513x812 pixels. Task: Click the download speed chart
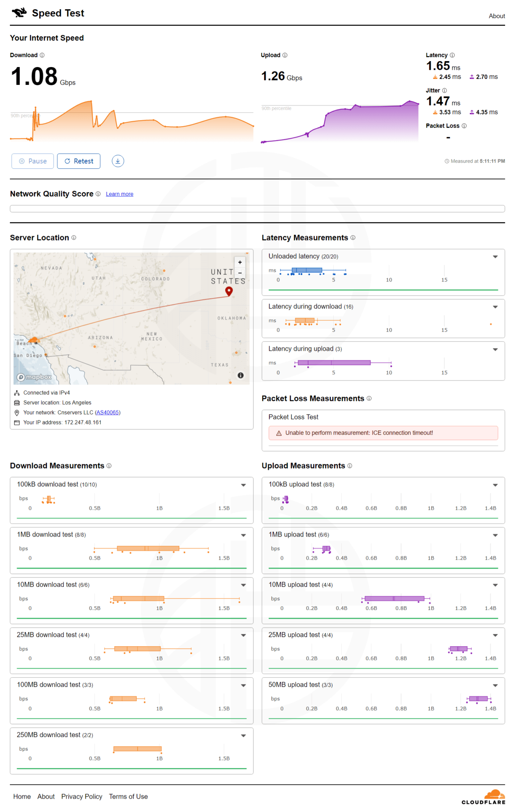click(132, 121)
